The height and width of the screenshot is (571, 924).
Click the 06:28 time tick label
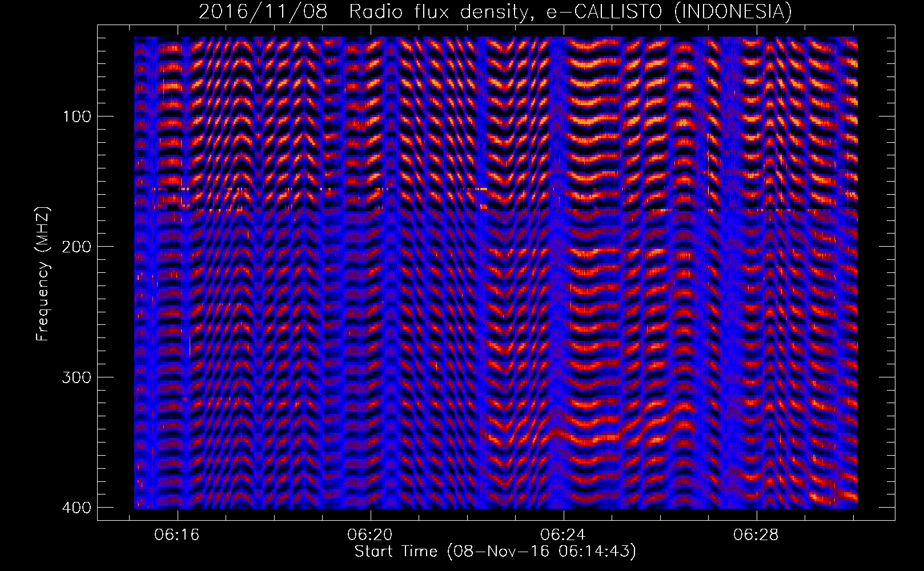pyautogui.click(x=756, y=535)
